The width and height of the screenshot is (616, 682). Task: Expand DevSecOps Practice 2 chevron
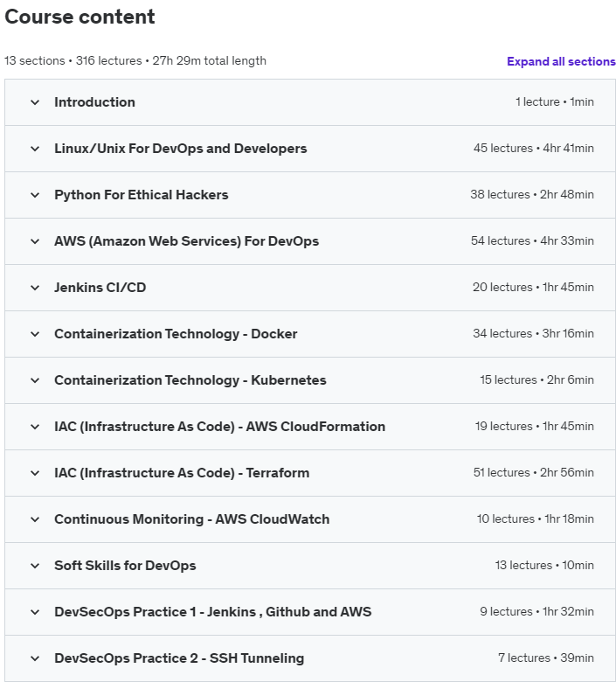click(35, 658)
